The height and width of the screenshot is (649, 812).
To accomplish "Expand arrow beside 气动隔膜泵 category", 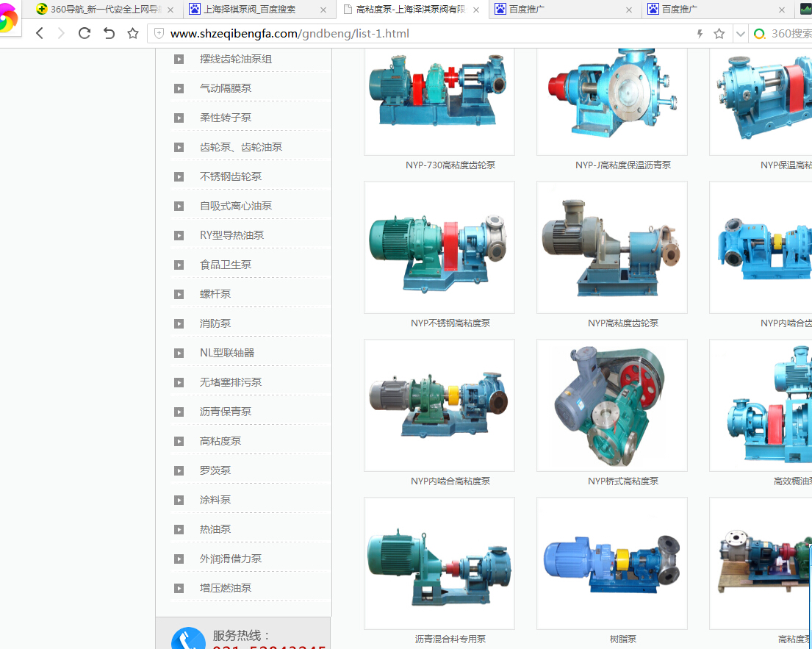I will coord(179,88).
